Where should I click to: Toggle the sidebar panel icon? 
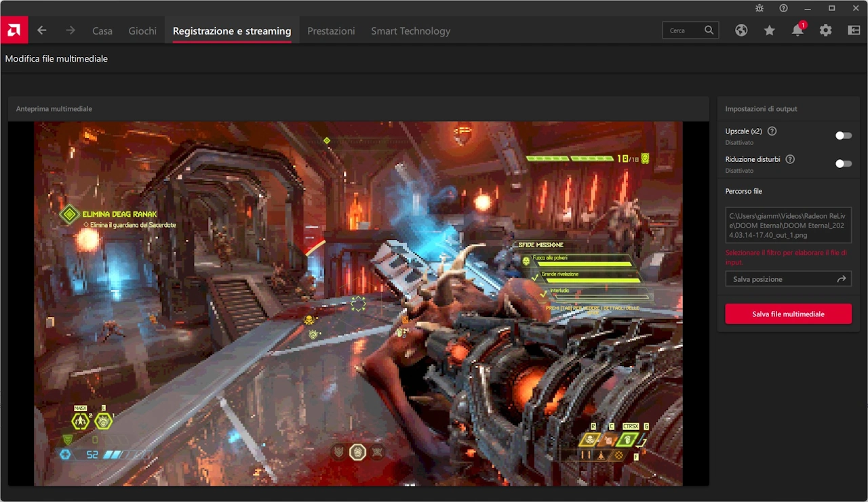pos(854,30)
